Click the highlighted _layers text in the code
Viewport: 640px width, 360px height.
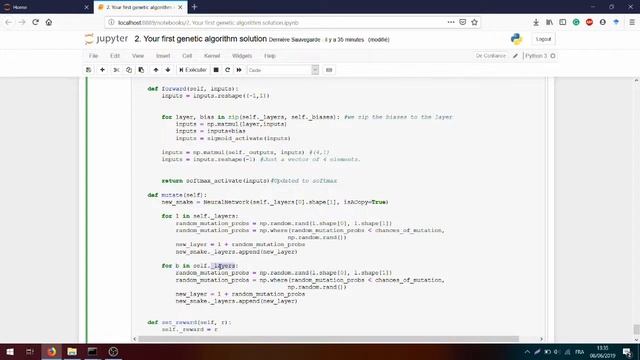pos(223,266)
